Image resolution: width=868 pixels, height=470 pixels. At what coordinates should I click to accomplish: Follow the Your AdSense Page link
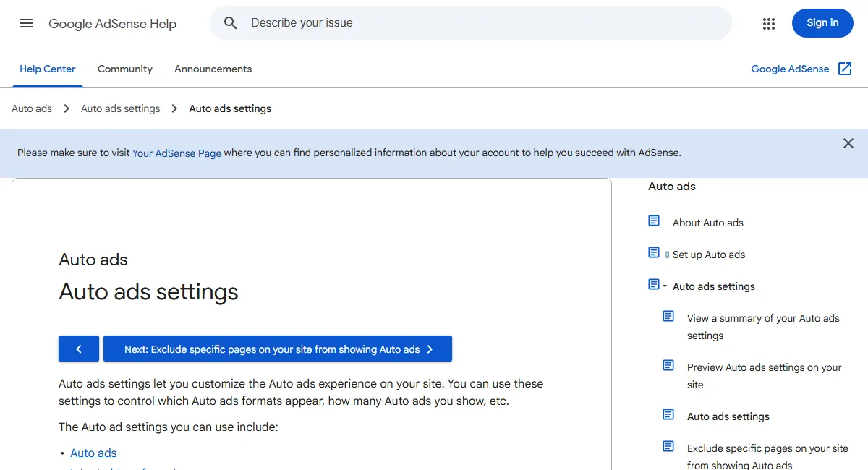coord(177,153)
